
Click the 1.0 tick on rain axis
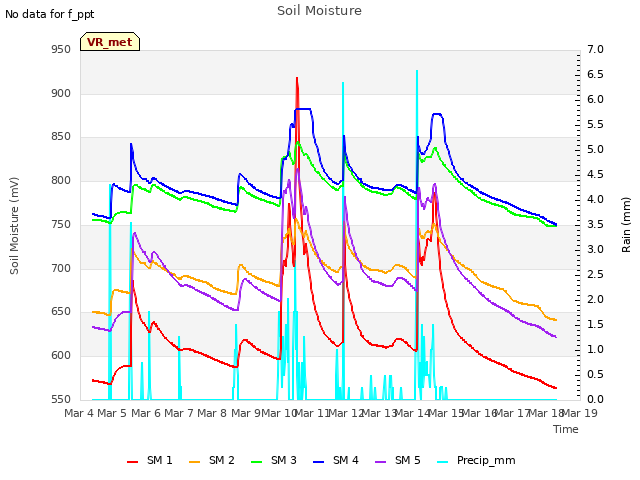pyautogui.click(x=596, y=350)
